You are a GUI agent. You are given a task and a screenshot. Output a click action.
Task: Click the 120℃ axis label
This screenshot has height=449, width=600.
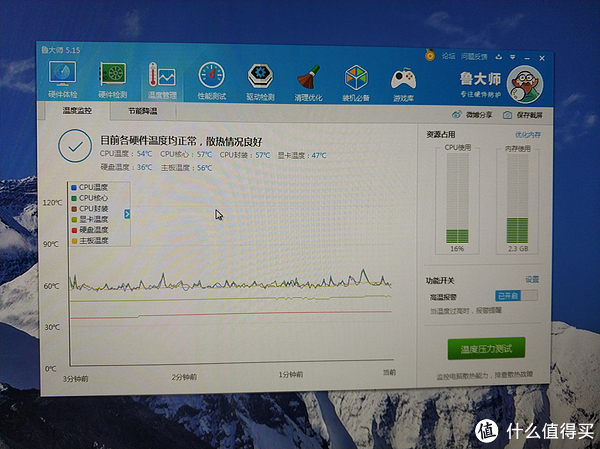tap(52, 202)
